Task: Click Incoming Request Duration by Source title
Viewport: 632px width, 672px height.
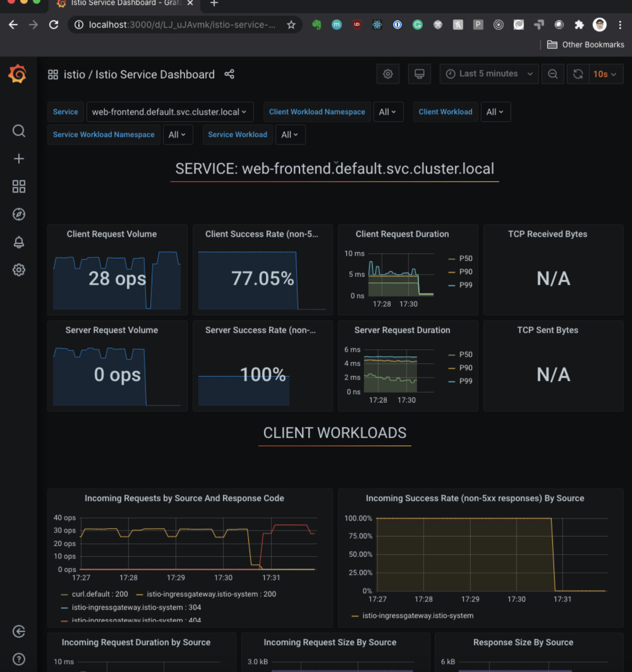Action: tap(136, 642)
